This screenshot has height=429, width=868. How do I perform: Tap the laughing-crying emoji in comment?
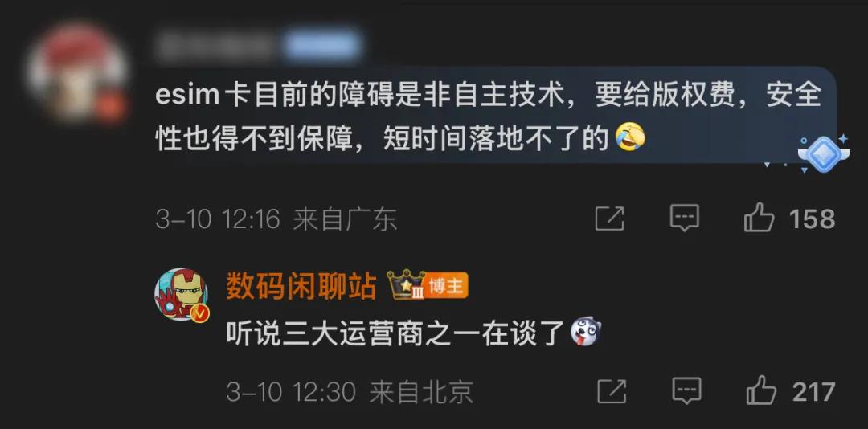[630, 137]
